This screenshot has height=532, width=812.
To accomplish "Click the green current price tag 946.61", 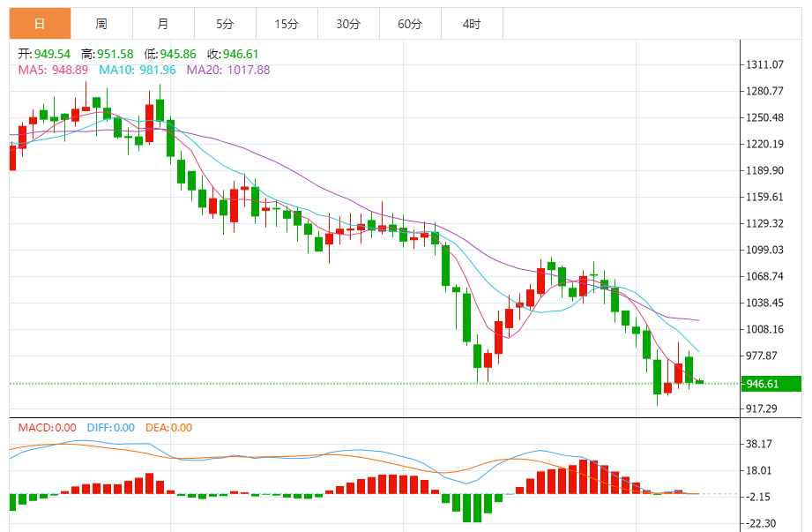I will point(771,384).
